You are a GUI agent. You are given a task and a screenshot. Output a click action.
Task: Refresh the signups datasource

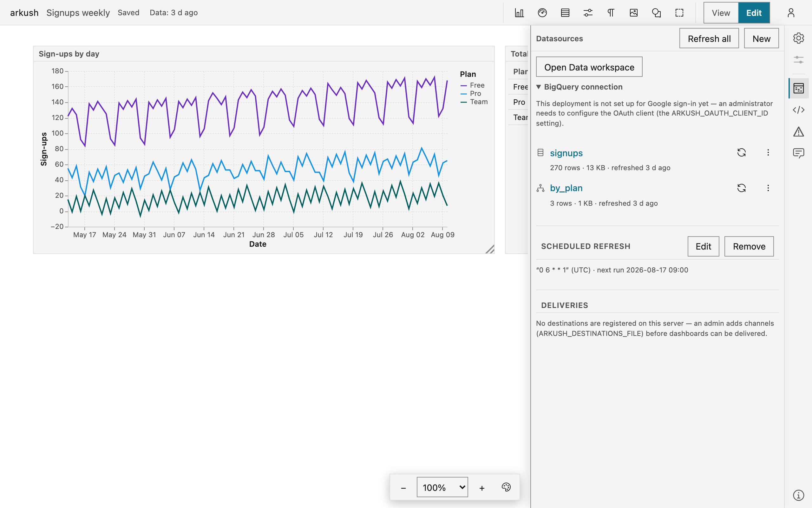741,152
